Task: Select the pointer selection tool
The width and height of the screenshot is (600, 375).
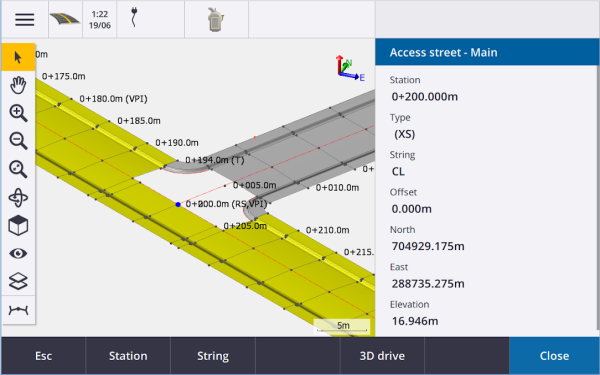Action: pos(18,57)
